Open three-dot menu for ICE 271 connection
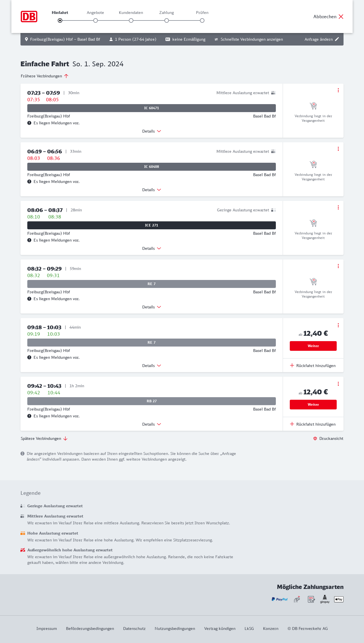Image resolution: width=364 pixels, height=643 pixels. point(338,207)
